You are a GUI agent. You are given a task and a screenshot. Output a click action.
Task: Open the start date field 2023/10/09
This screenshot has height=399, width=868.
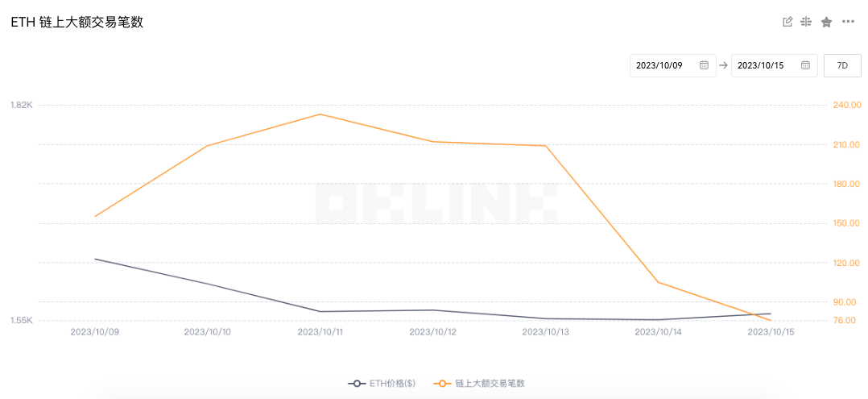[x=660, y=65]
